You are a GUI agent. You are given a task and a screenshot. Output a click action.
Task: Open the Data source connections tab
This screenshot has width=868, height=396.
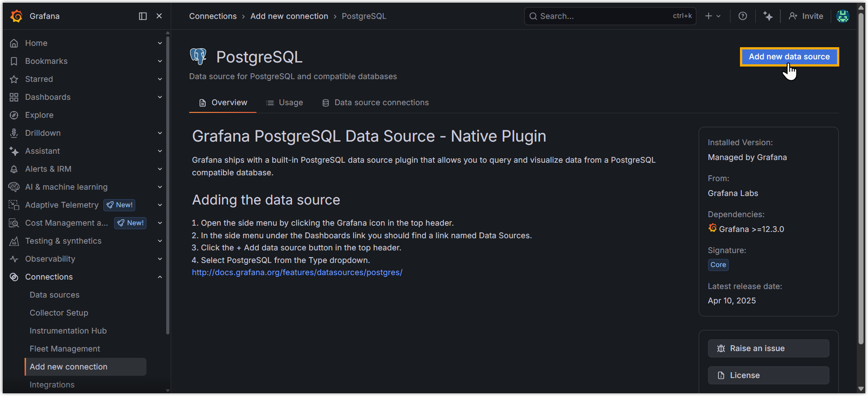pos(375,102)
